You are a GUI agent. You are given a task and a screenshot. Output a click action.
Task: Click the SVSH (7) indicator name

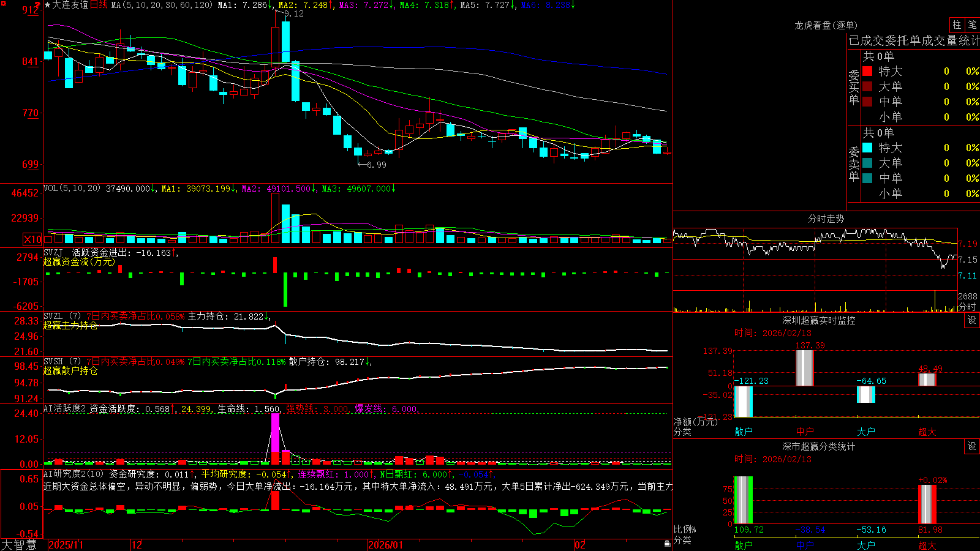pos(62,362)
